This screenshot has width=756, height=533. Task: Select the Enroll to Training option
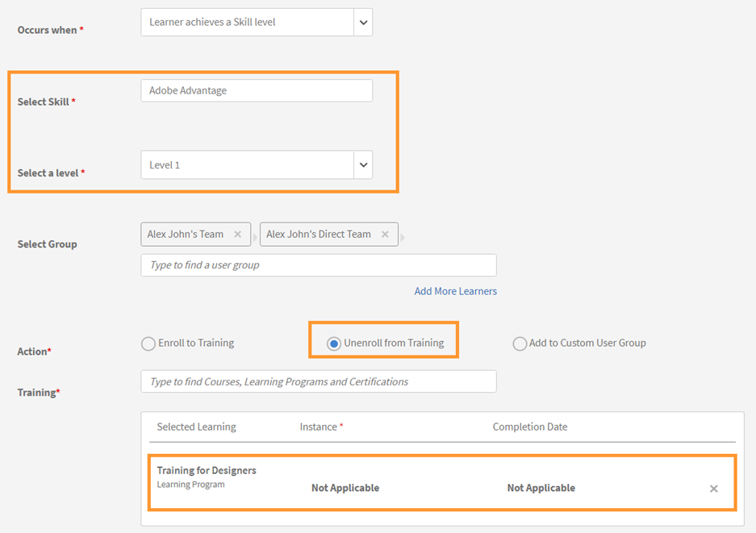pos(148,344)
